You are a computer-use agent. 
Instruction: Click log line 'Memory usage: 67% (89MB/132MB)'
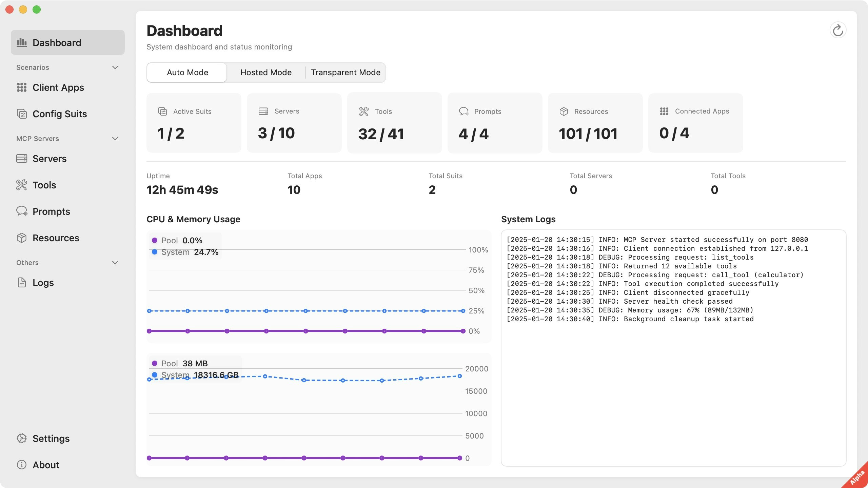tap(630, 310)
